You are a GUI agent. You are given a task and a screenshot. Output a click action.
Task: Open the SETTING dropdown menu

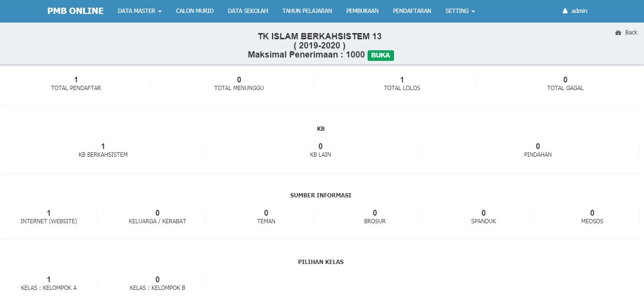coord(460,11)
